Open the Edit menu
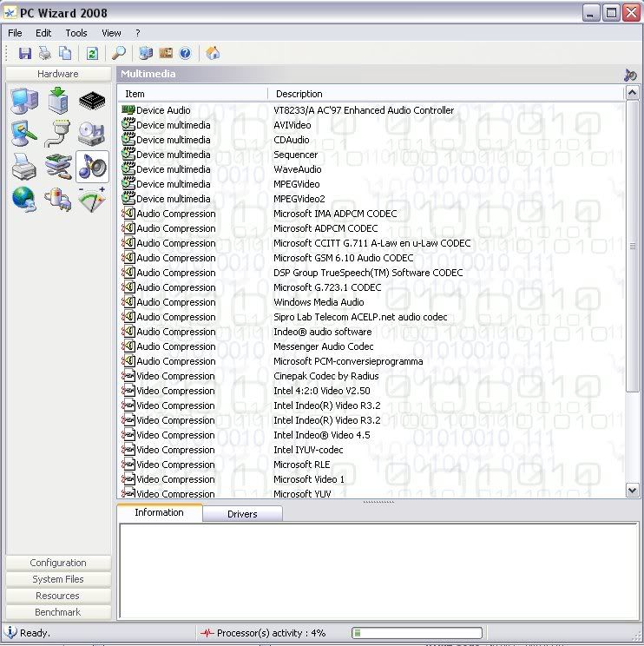 pos(43,33)
